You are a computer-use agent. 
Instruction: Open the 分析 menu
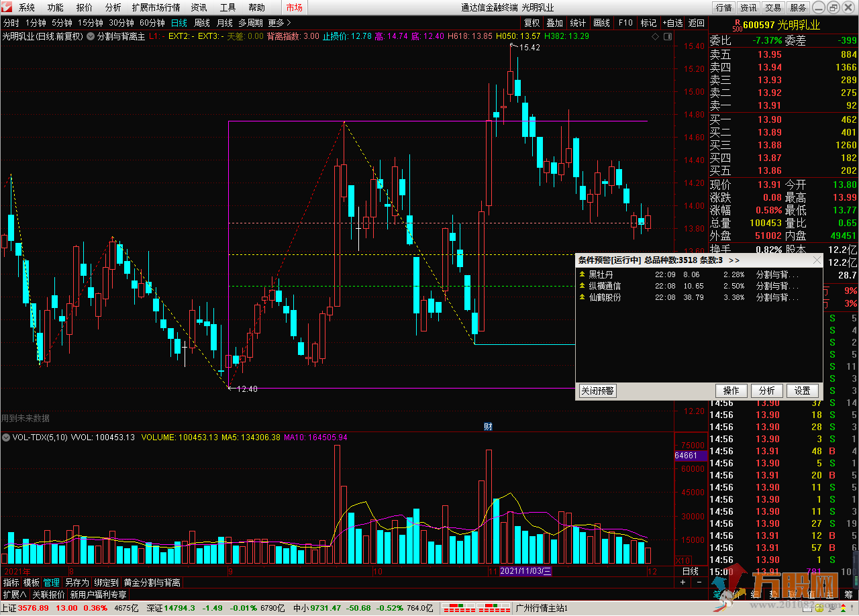tap(113, 7)
